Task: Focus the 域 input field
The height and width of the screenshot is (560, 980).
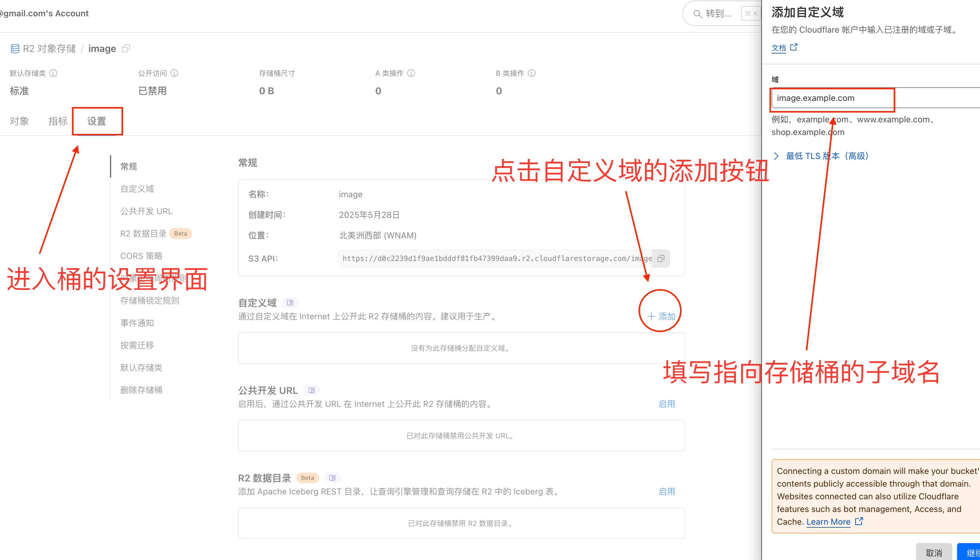Action: pyautogui.click(x=875, y=98)
